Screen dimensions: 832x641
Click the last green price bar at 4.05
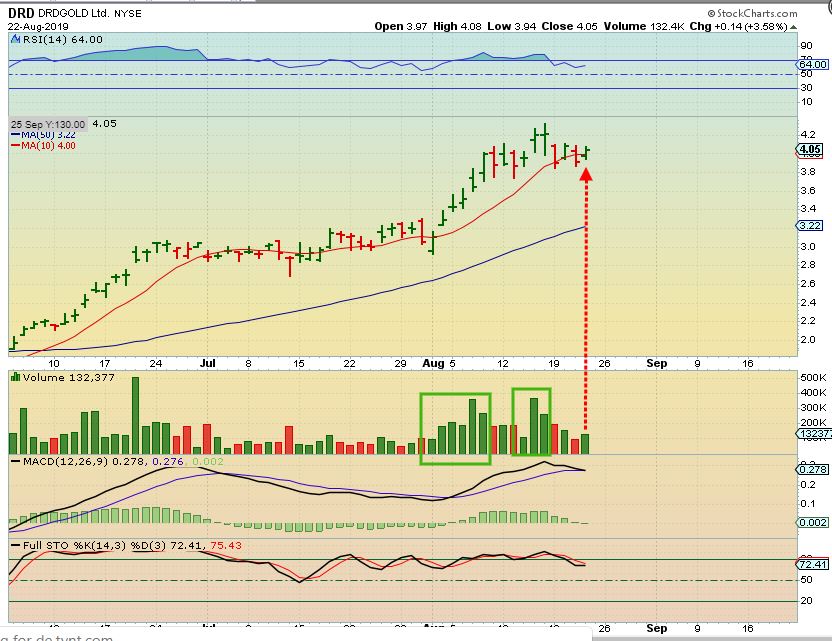coord(586,153)
